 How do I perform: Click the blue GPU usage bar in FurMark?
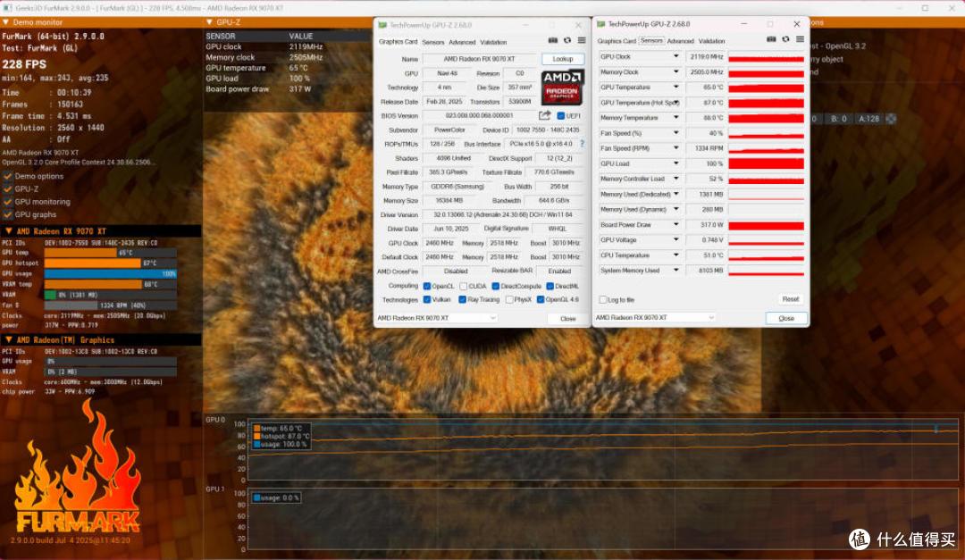click(x=110, y=274)
